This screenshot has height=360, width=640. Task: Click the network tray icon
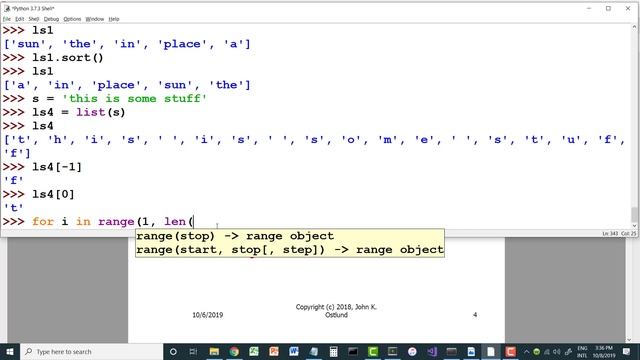click(x=547, y=351)
